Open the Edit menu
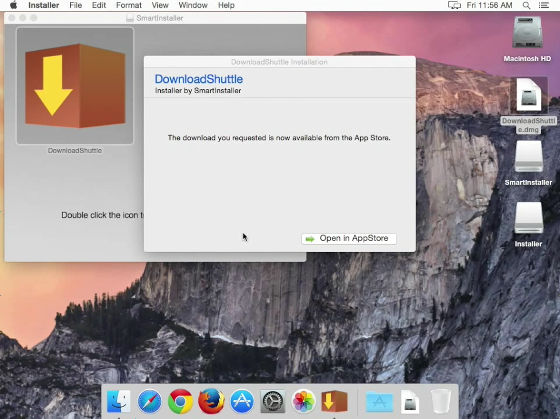Image resolution: width=560 pixels, height=419 pixels. point(99,5)
